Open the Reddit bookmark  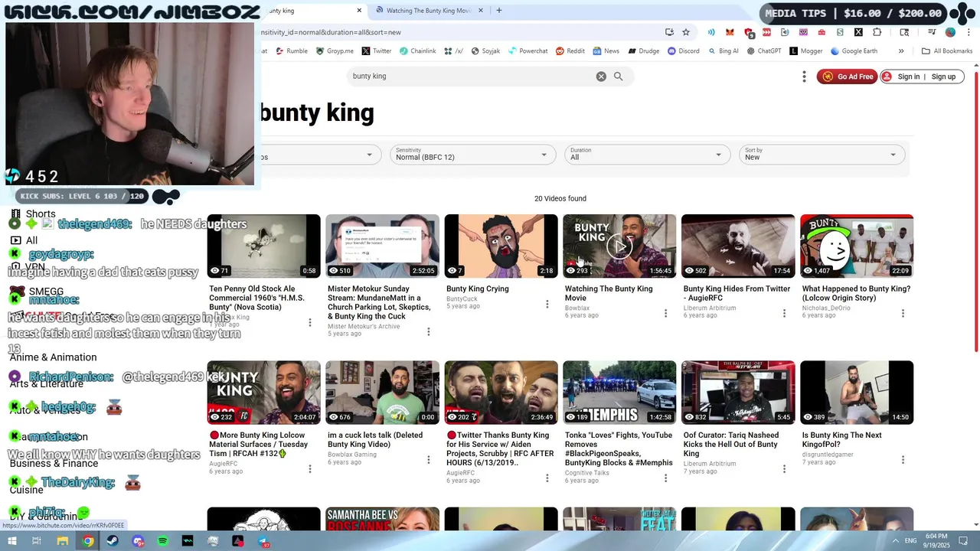(x=570, y=51)
